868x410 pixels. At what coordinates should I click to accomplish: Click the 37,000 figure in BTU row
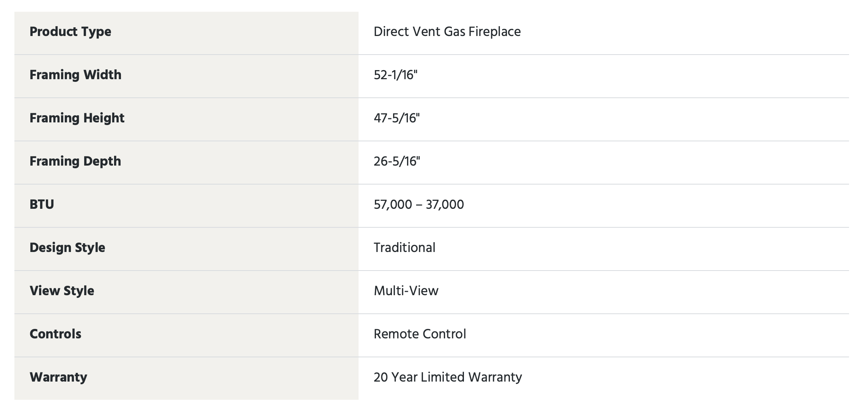(445, 205)
